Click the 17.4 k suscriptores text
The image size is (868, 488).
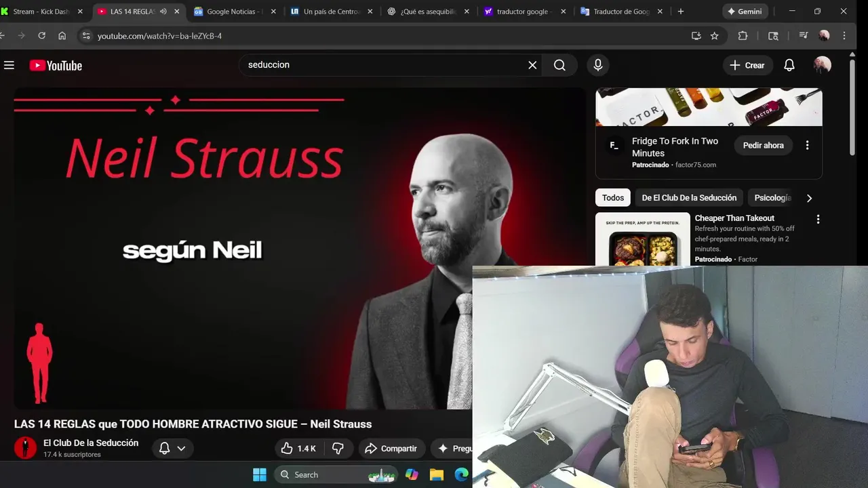click(x=72, y=455)
